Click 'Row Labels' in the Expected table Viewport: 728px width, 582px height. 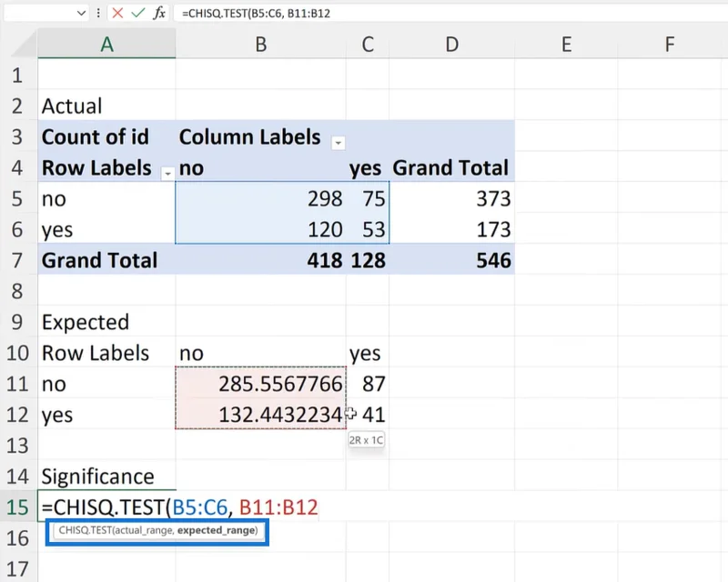tap(106, 353)
